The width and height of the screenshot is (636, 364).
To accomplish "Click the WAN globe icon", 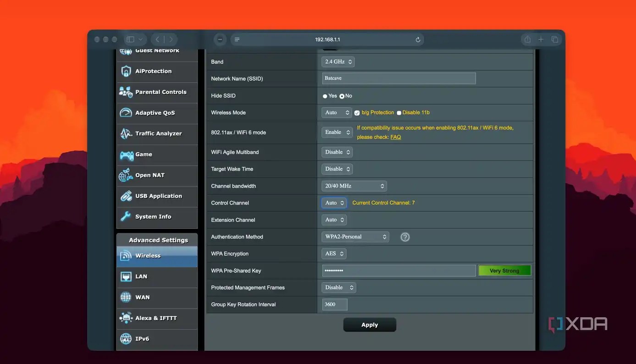I will [x=126, y=297].
